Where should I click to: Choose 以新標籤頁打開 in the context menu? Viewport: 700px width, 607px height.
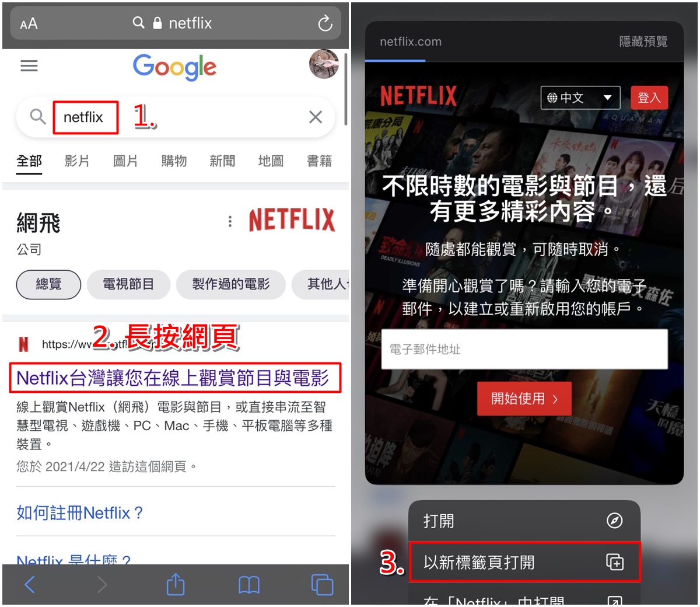[524, 562]
